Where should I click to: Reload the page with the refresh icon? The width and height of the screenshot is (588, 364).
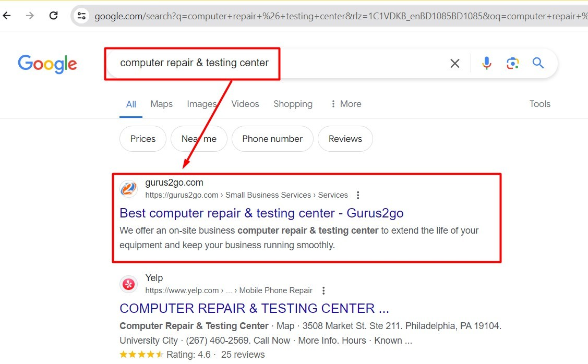pyautogui.click(x=54, y=16)
